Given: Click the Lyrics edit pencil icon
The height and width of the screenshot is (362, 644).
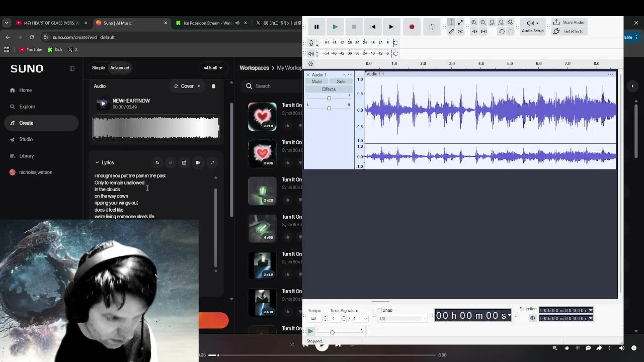Looking at the screenshot, I should (x=184, y=162).
